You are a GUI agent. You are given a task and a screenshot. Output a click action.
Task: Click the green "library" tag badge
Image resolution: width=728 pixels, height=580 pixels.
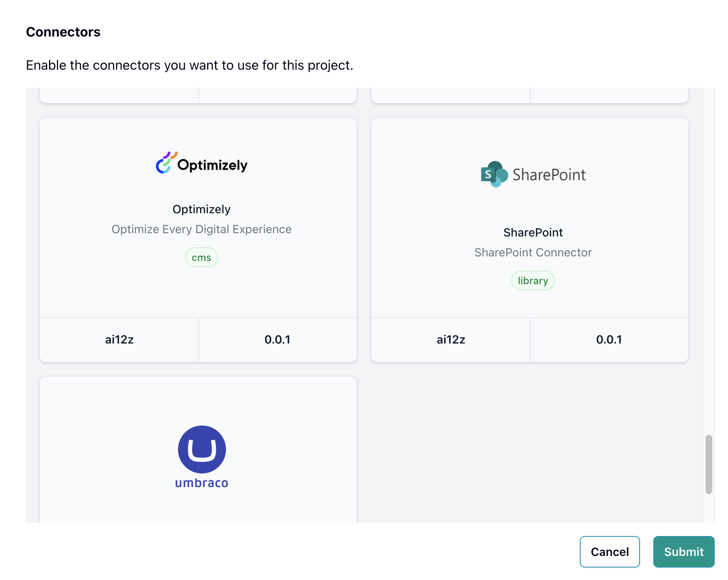click(533, 280)
